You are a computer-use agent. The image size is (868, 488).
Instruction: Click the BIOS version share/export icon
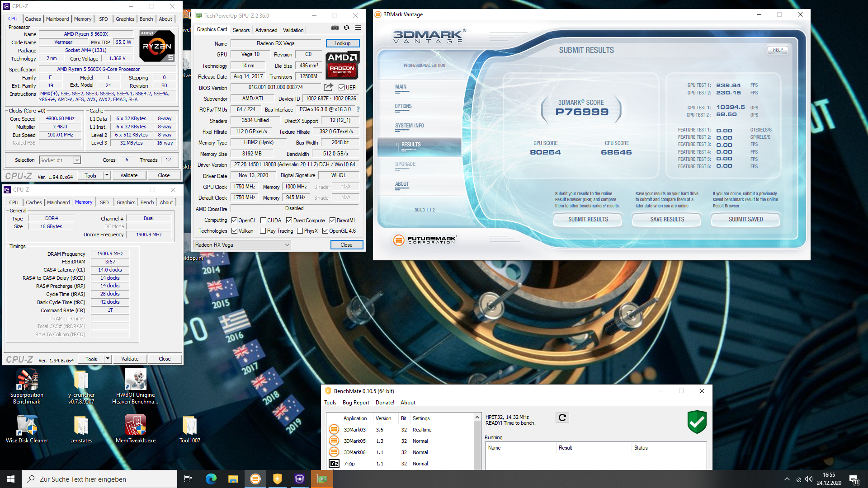(x=329, y=87)
